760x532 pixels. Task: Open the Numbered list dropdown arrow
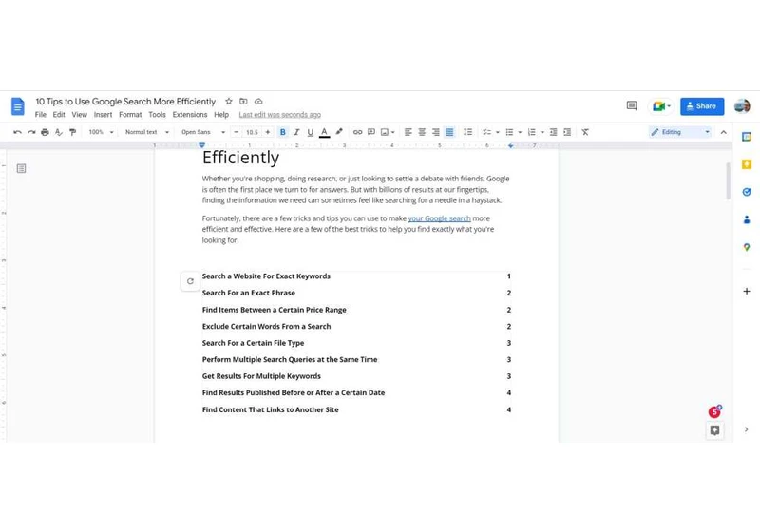pyautogui.click(x=541, y=132)
